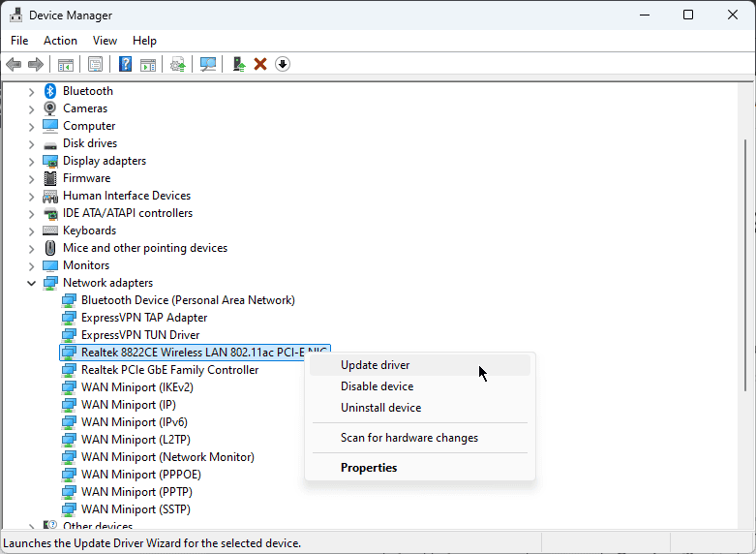Viewport: 756px width, 554px height.
Task: Click the Add drivers toolbar icon
Action: coord(239,64)
